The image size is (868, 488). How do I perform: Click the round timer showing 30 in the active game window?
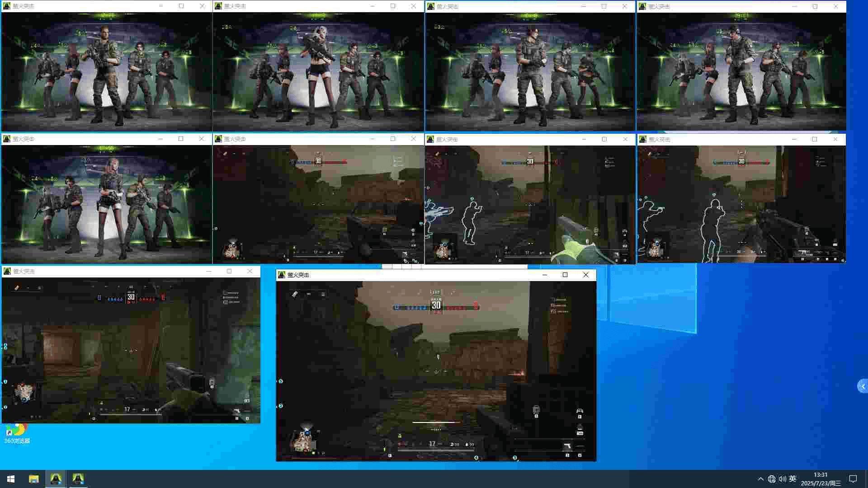436,305
